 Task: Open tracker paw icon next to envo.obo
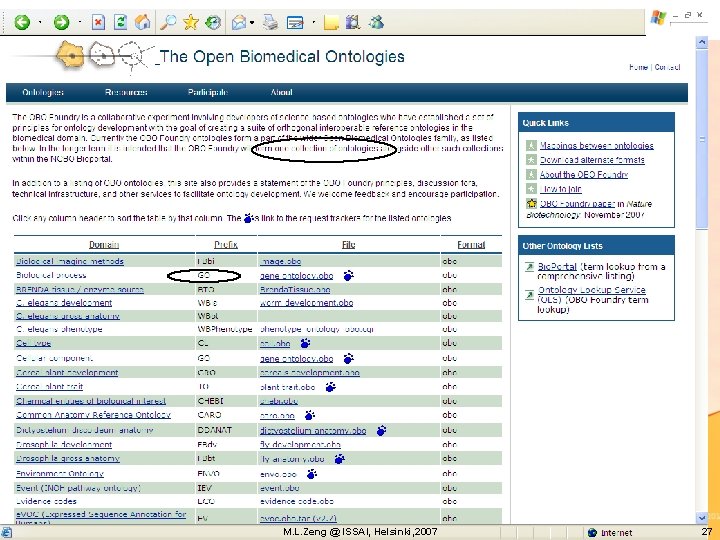312,474
